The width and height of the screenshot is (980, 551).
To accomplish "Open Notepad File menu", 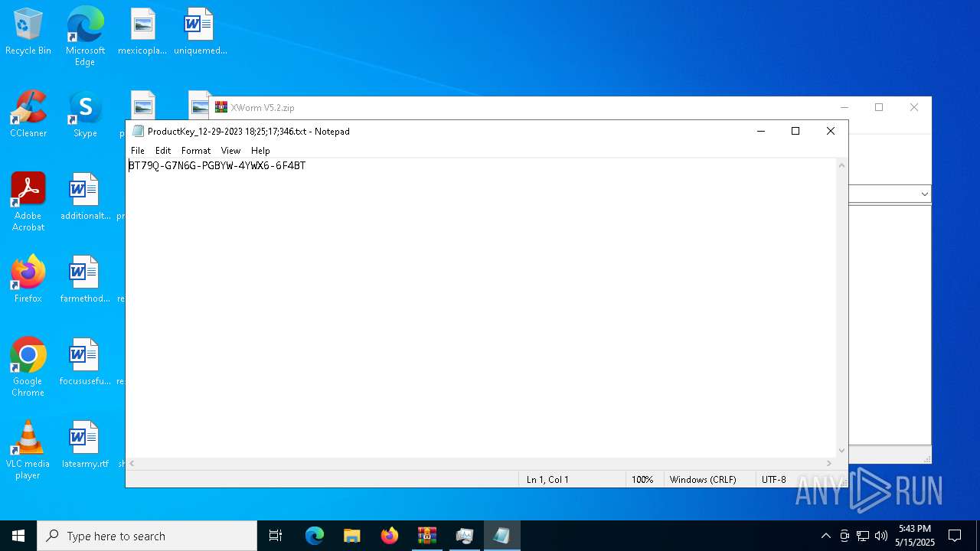I will pos(138,151).
